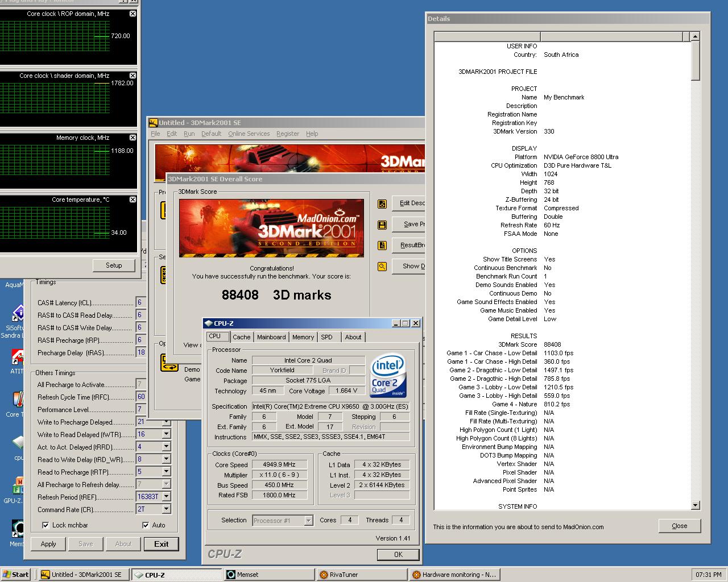728x582 pixels.
Task: Switch to RivaTuner taskbar button
Action: point(362,575)
